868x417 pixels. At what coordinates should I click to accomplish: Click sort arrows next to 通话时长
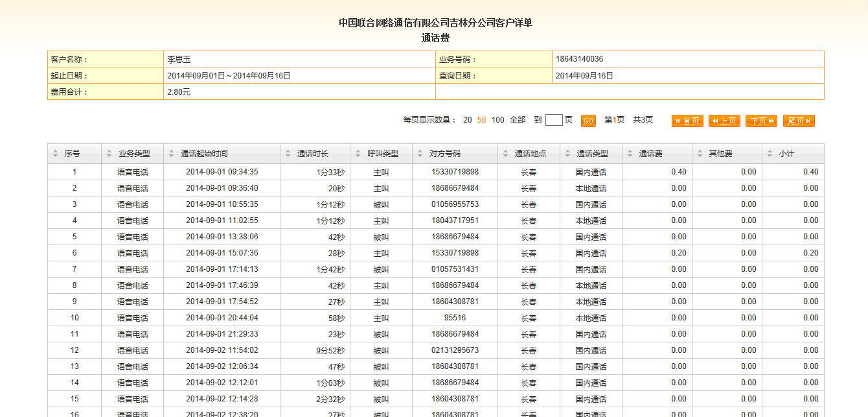[288, 154]
